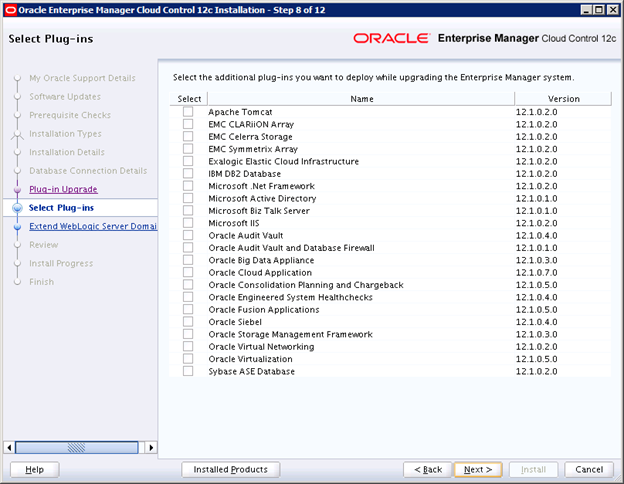Screen dimensions: 624x484
Task: Enable the Sybase ASE Database plug-in
Action: 188,371
